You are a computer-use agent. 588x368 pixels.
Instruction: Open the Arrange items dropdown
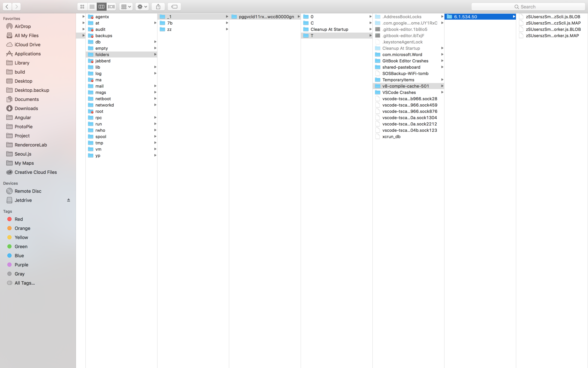pos(126,7)
